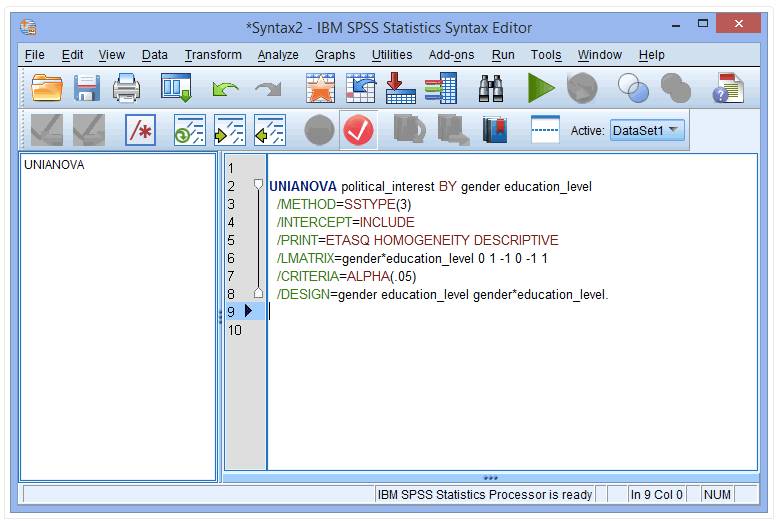This screenshot has width=776, height=521.
Task: Click the command block end marker at line 8
Action: 258,293
